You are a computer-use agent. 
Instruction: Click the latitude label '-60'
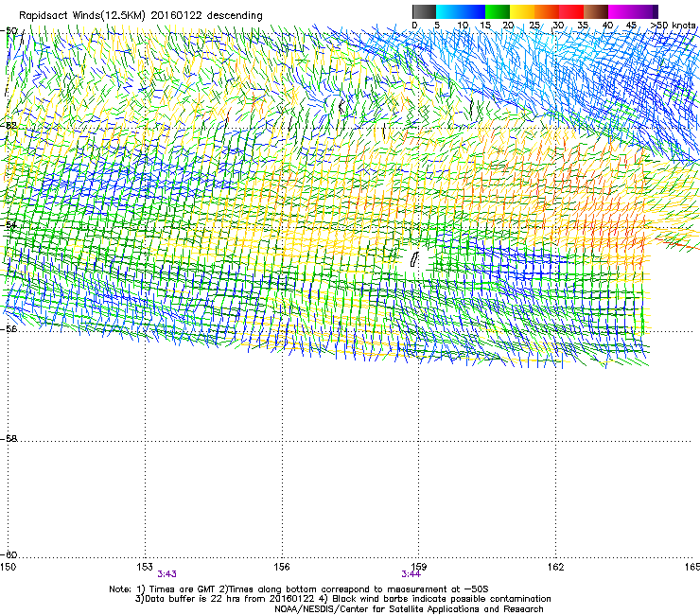(9, 554)
